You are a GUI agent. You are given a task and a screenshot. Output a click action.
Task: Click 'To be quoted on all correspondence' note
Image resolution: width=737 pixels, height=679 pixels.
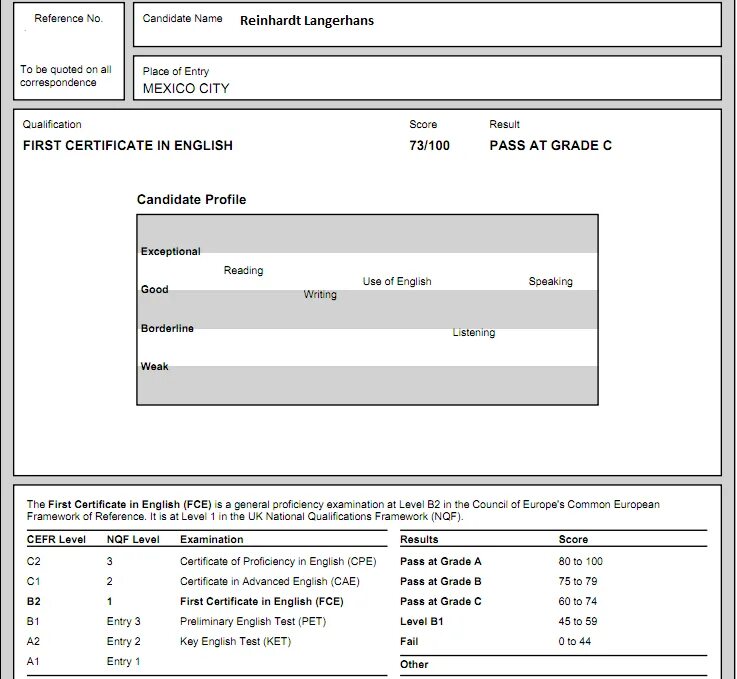(x=66, y=76)
